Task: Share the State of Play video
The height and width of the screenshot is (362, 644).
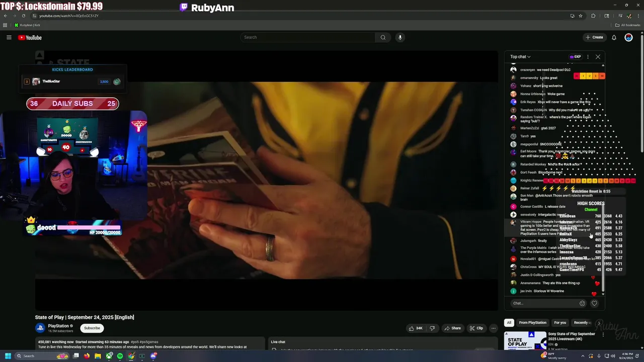Action: (x=452, y=328)
